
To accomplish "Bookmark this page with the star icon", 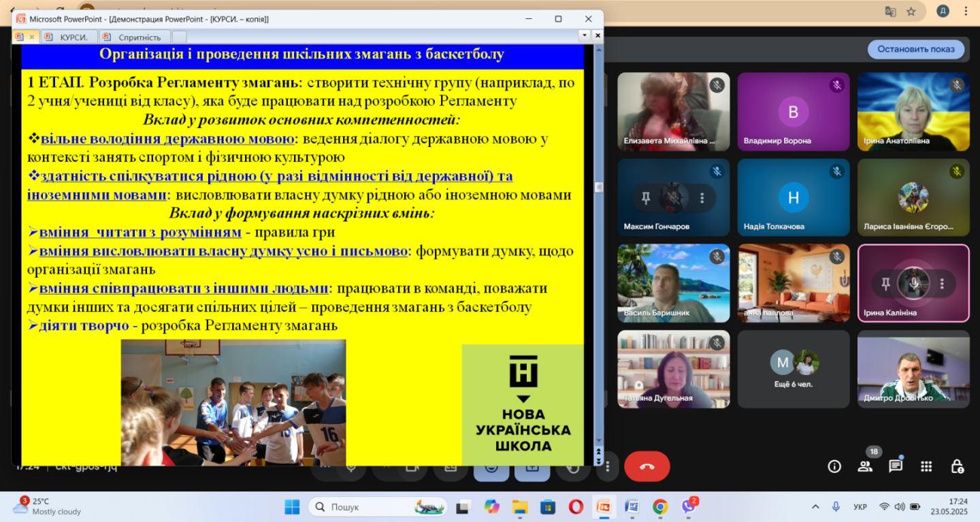I will point(911,12).
